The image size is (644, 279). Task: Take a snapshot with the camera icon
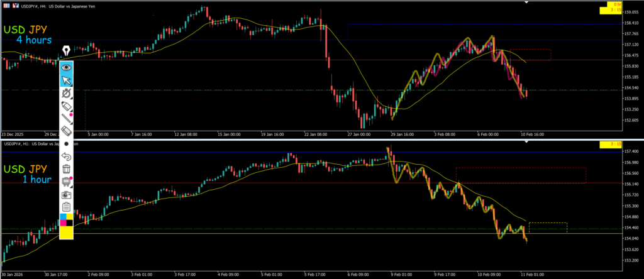[66, 194]
